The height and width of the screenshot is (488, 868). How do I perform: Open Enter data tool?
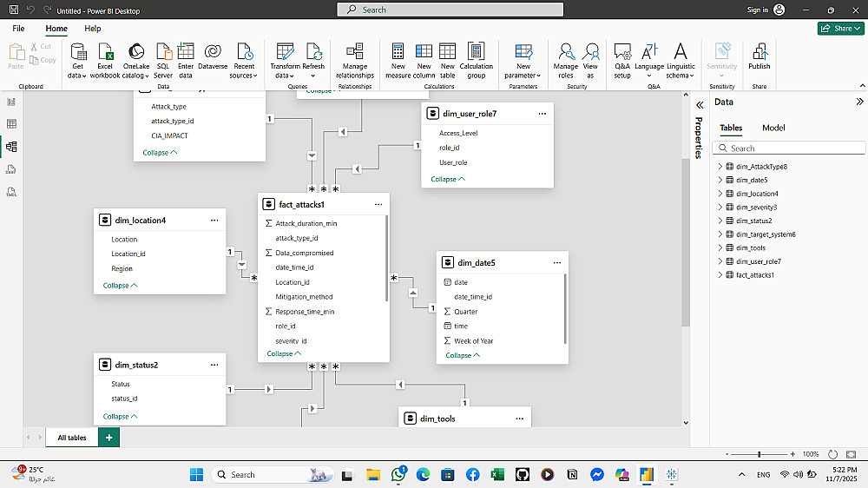click(186, 52)
